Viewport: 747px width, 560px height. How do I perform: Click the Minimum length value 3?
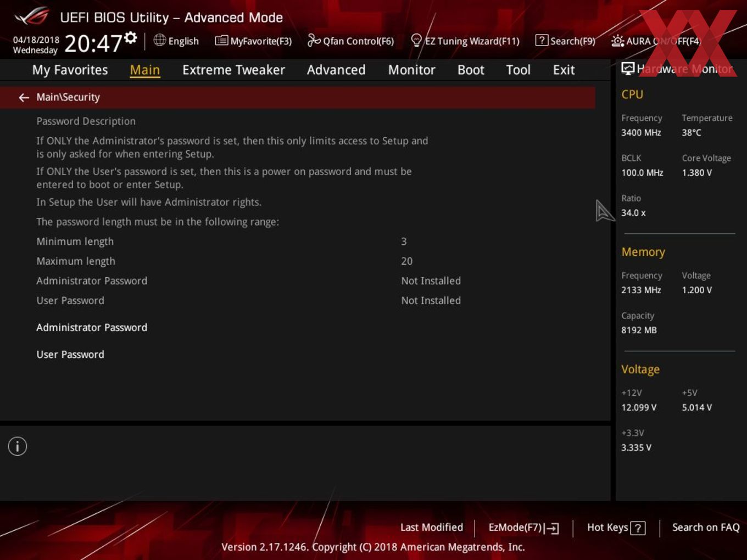coord(404,242)
